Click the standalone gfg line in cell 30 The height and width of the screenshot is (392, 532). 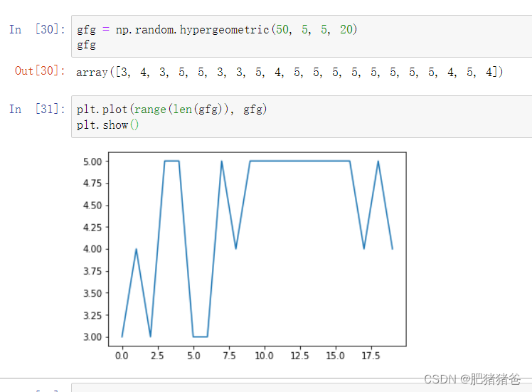86,45
